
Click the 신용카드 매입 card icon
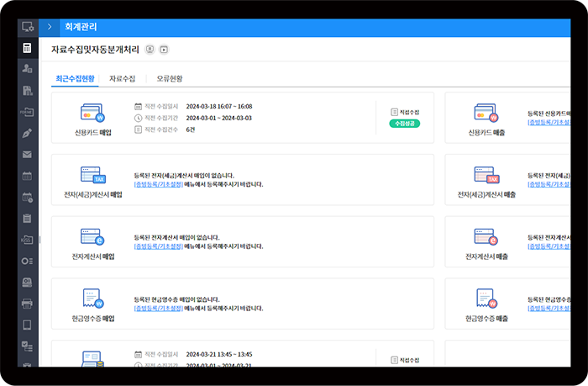pyautogui.click(x=92, y=113)
